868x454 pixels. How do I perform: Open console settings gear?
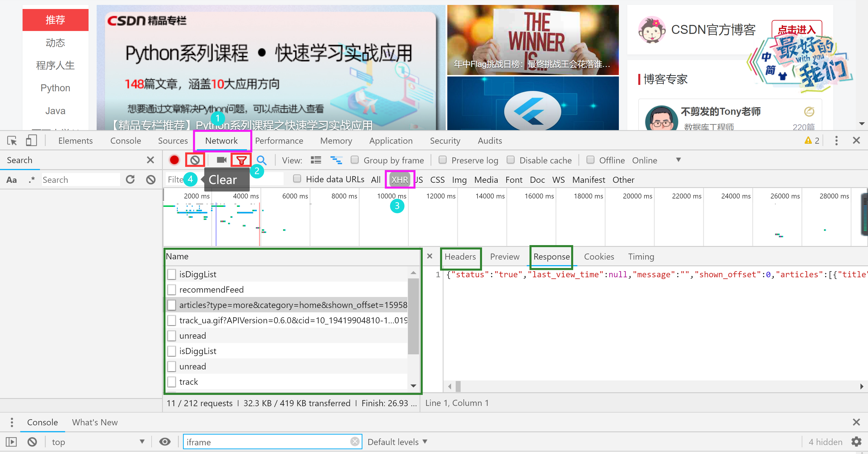pyautogui.click(x=858, y=442)
